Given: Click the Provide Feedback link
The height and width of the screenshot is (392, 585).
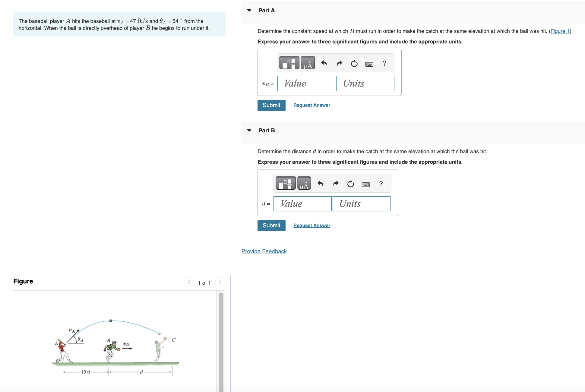Looking at the screenshot, I should point(264,251).
